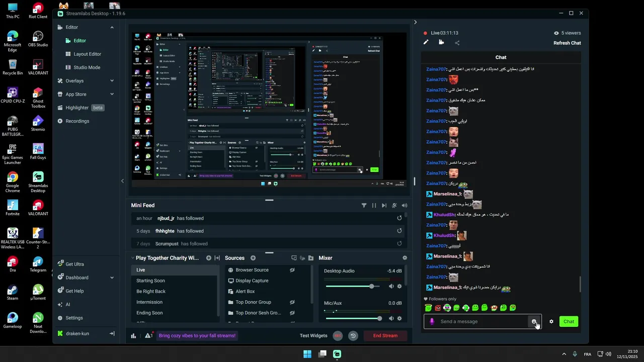644x362 pixels.
Task: Edit stream info pencil icon
Action: [x=426, y=43]
